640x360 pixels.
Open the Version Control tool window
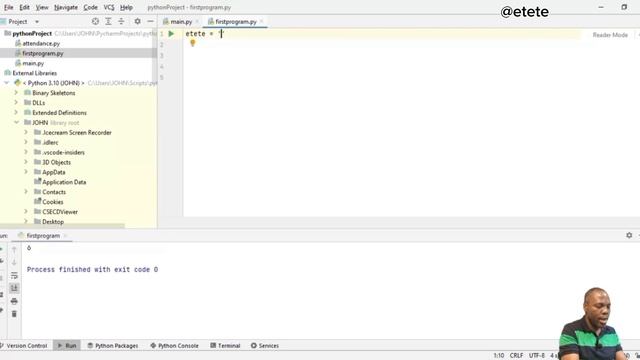point(24,345)
